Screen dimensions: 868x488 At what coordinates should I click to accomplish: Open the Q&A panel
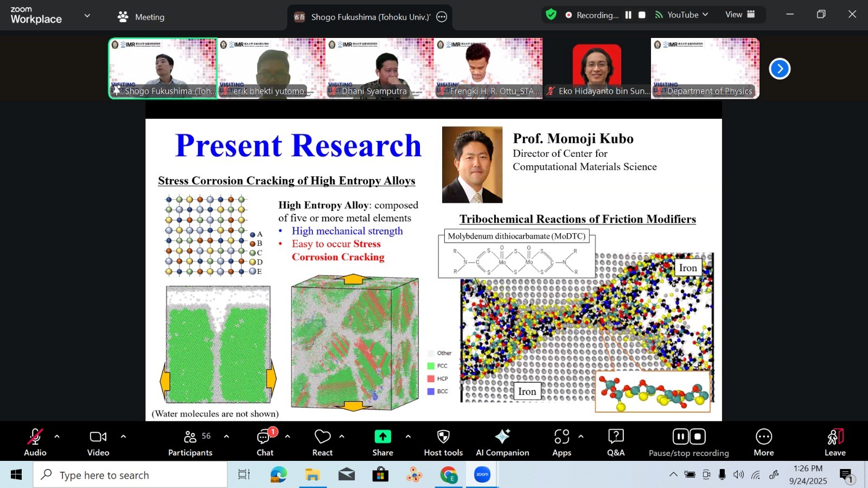pyautogui.click(x=616, y=442)
